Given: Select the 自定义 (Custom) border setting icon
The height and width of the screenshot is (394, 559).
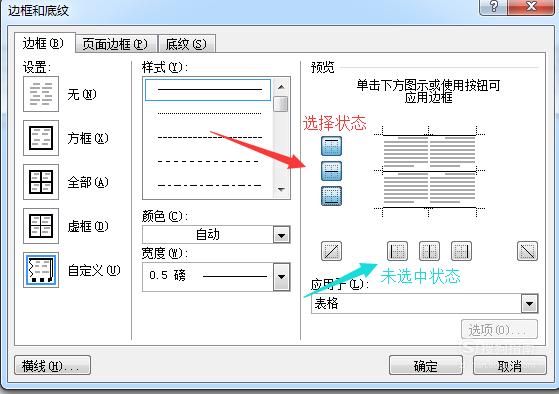Looking at the screenshot, I should pyautogui.click(x=41, y=270).
